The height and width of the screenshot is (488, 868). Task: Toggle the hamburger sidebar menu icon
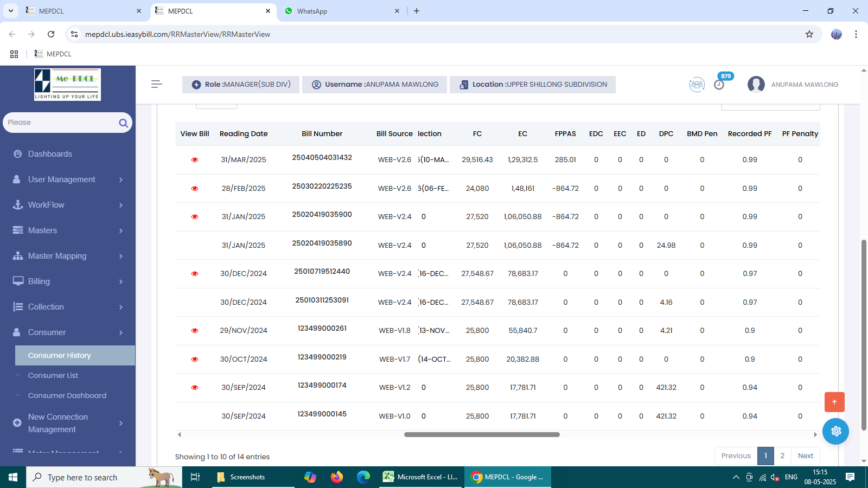tap(157, 84)
